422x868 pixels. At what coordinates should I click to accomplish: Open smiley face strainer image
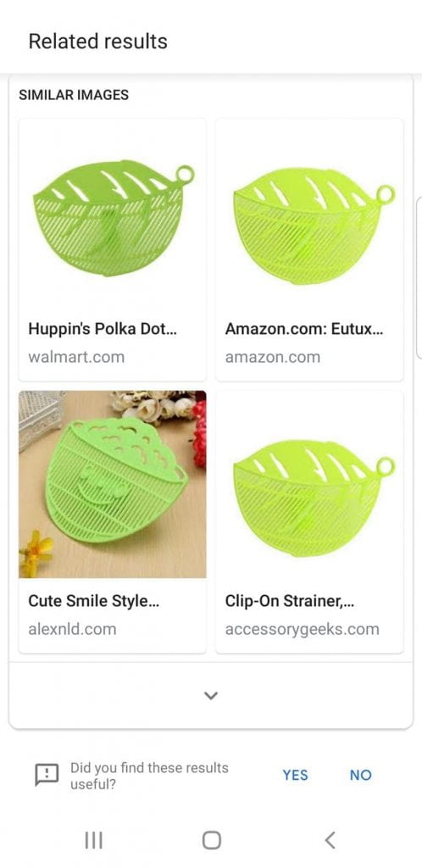[x=113, y=484]
